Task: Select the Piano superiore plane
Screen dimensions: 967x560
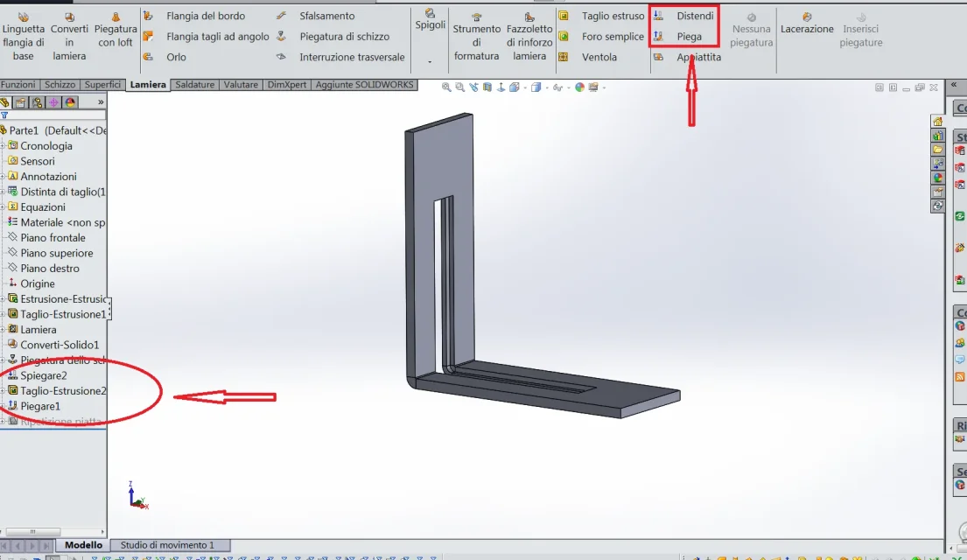Action: (x=50, y=254)
